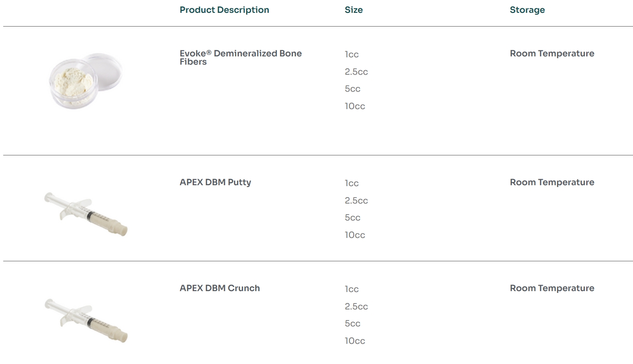This screenshot has width=633, height=364.
Task: Open the APEX DBM Crunch product name
Action: (x=220, y=288)
